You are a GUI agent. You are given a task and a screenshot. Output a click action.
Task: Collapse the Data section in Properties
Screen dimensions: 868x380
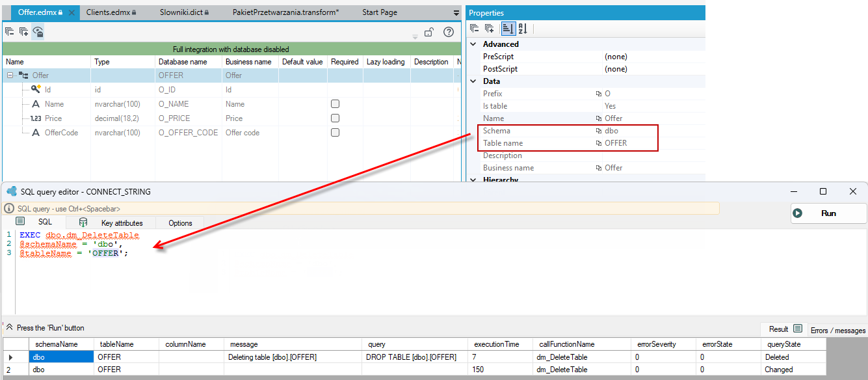pyautogui.click(x=473, y=81)
